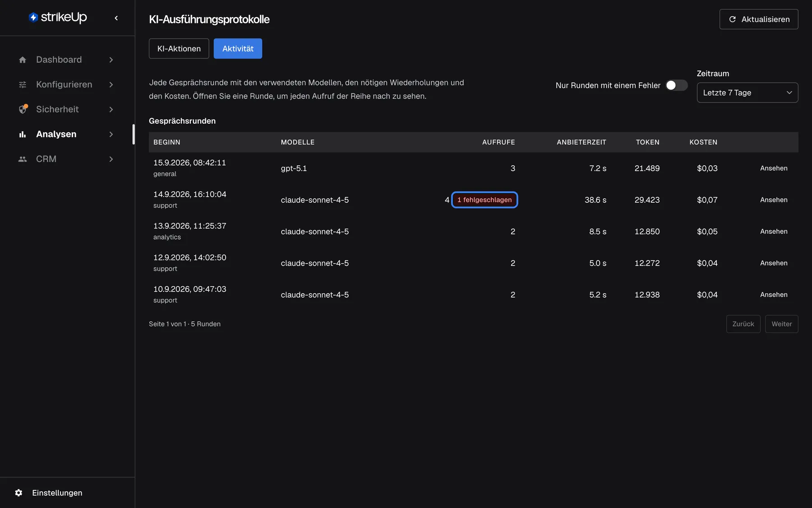Image resolution: width=812 pixels, height=508 pixels.
Task: Click the Zurück pagination button
Action: pos(743,324)
